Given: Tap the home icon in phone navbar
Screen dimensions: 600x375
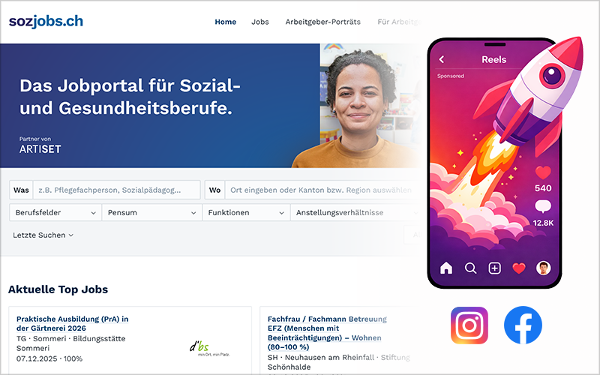Looking at the screenshot, I should [x=446, y=268].
